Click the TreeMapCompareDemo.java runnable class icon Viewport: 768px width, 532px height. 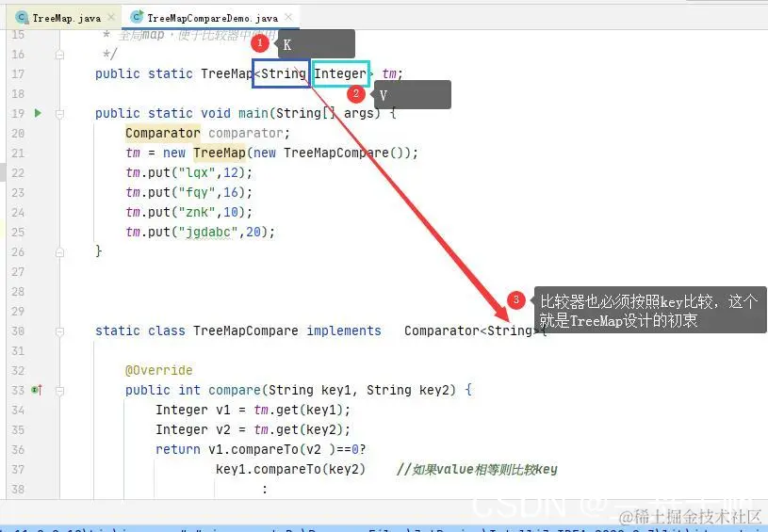[x=137, y=18]
